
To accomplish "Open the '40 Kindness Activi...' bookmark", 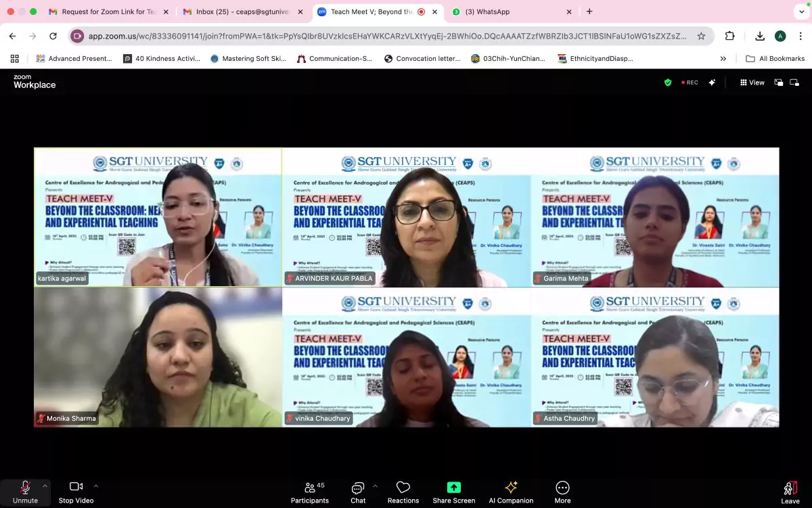I will pos(162,59).
